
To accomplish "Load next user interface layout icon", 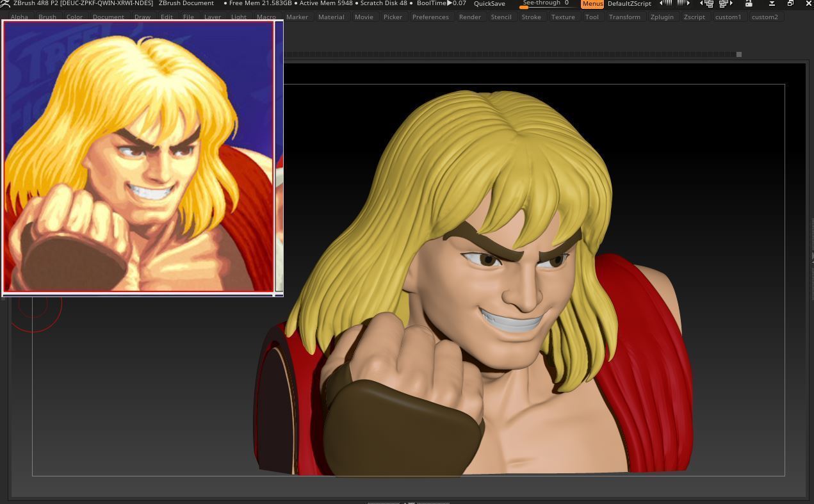I will click(x=726, y=3).
